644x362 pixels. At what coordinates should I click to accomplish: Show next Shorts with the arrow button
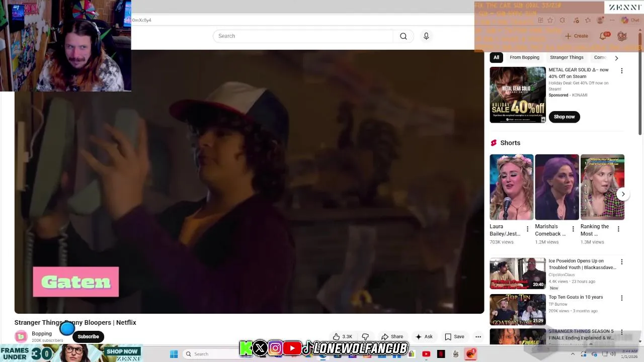(623, 194)
